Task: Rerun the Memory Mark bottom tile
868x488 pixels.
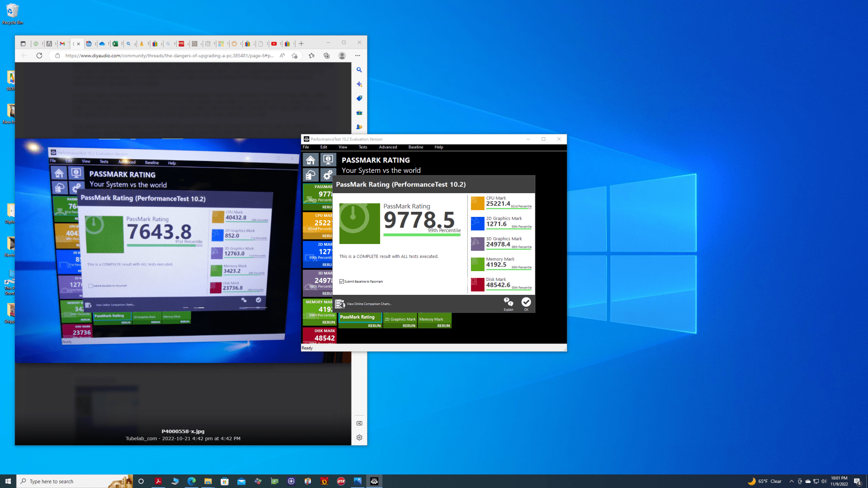Action: (x=443, y=326)
